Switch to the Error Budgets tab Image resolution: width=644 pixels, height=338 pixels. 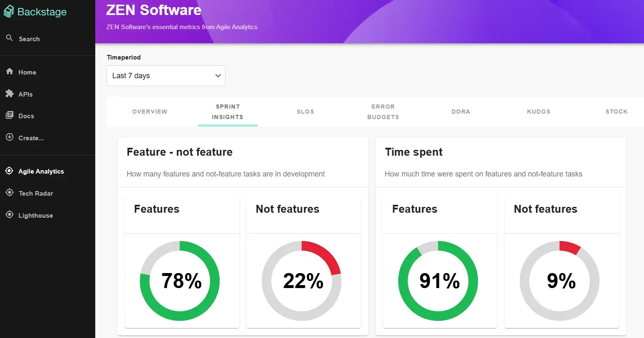[x=383, y=112]
